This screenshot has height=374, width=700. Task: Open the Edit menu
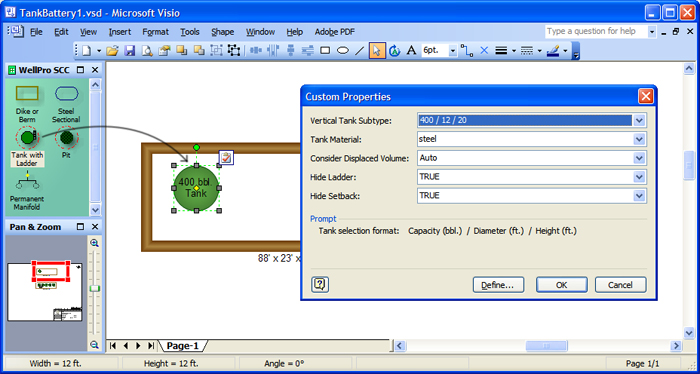[x=61, y=32]
